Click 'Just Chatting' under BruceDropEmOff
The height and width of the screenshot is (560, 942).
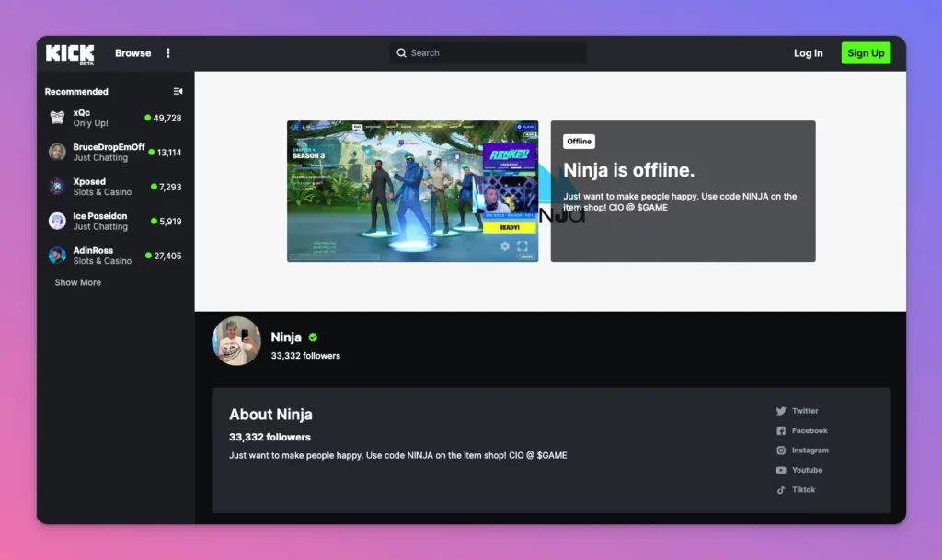100,158
